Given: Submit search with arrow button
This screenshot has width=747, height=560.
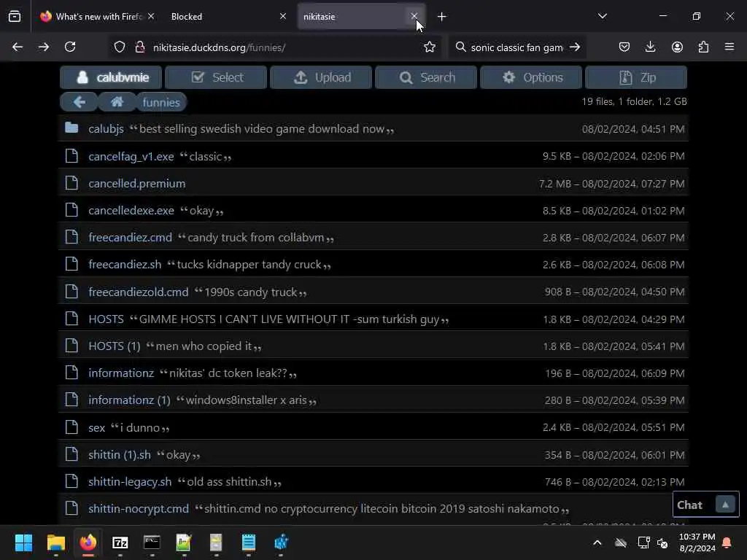Looking at the screenshot, I should 575,47.
